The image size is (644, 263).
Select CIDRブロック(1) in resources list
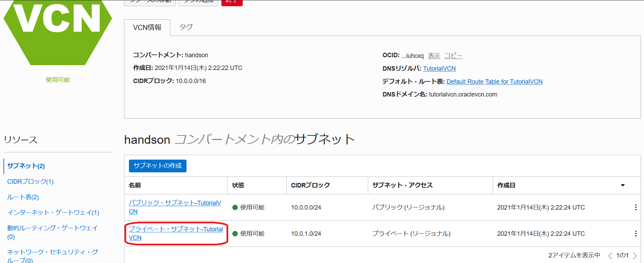tap(30, 182)
